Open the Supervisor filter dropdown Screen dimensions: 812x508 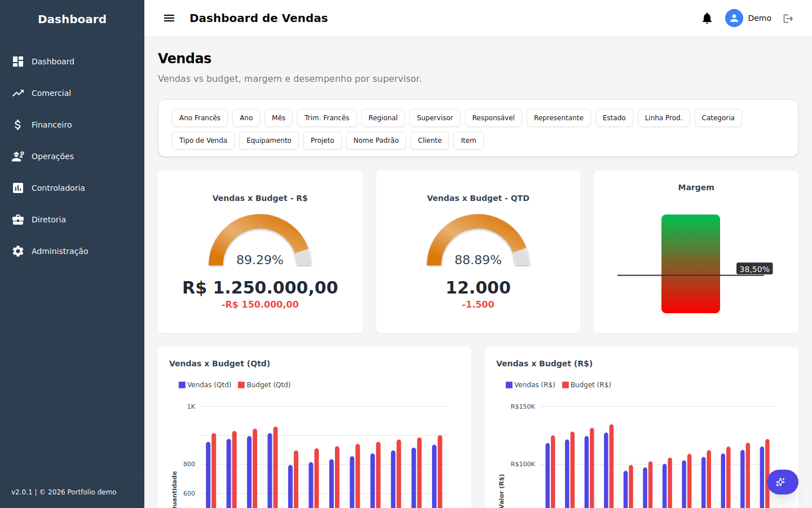435,118
